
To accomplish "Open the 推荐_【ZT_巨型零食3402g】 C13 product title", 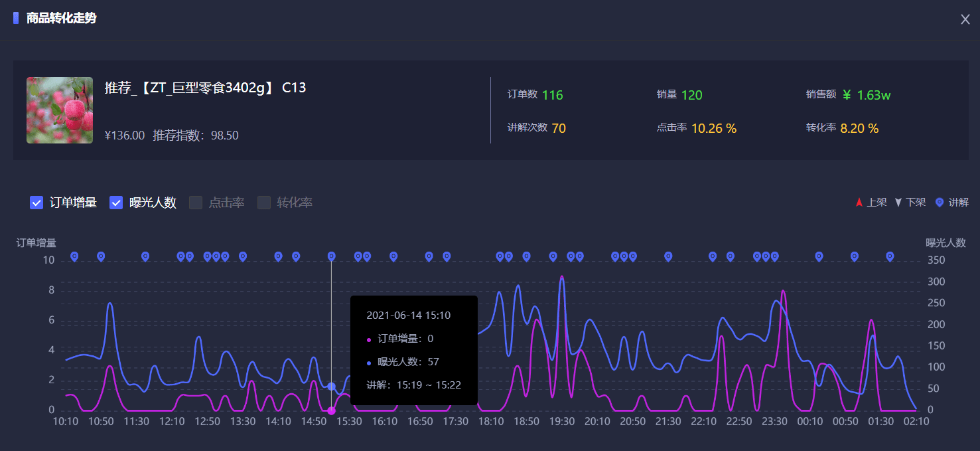I will pyautogui.click(x=205, y=88).
